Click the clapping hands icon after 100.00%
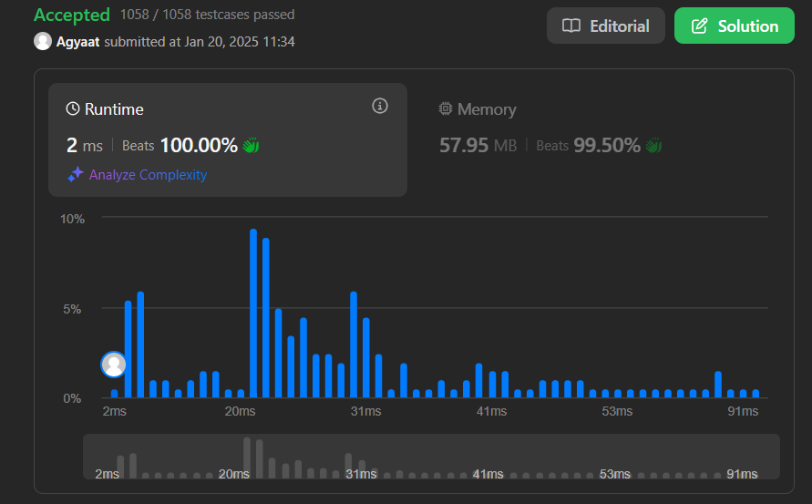The width and height of the screenshot is (812, 504). 251,145
